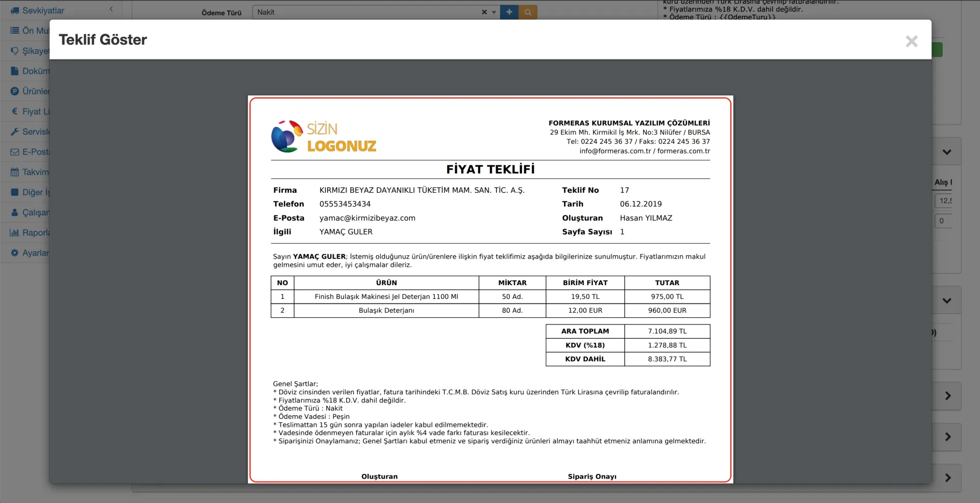Click info@formeras.com.tr contact line

(645, 151)
